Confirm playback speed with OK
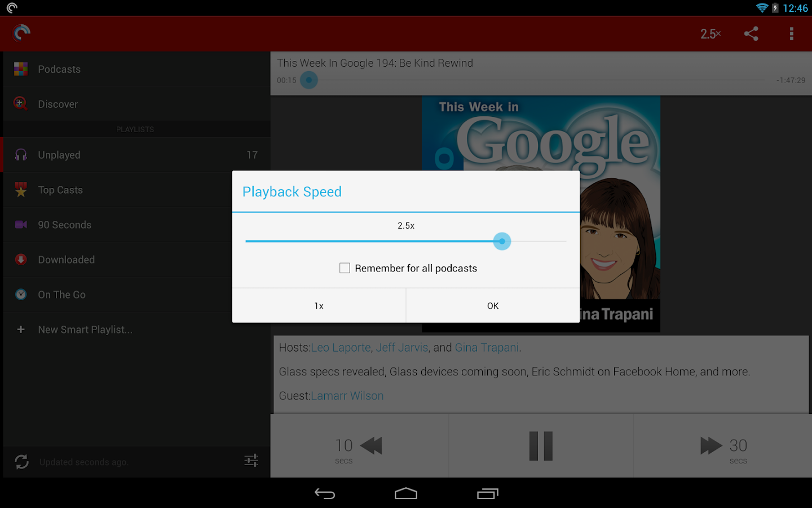 [493, 306]
